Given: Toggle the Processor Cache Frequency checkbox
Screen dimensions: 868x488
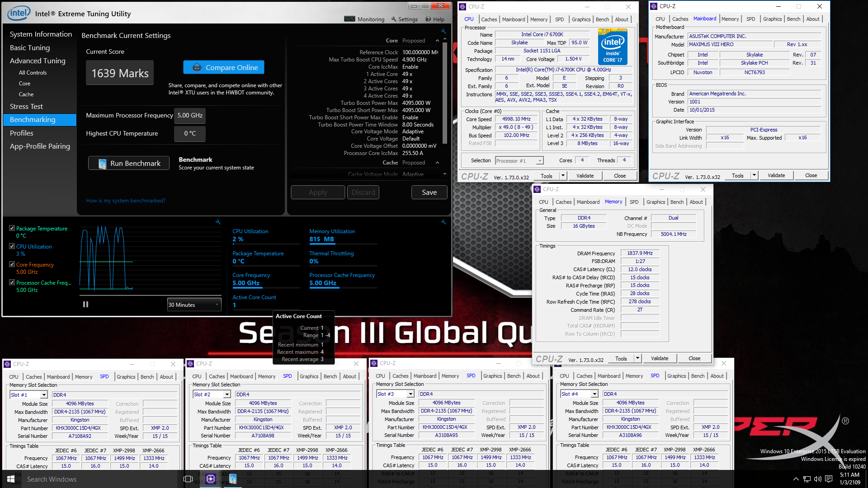Looking at the screenshot, I should coord(12,282).
